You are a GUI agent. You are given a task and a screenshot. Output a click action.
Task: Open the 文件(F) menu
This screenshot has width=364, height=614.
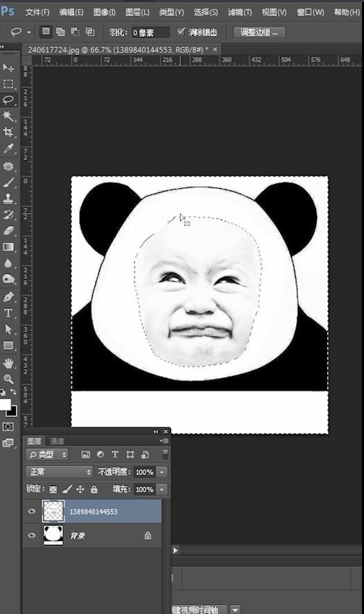(x=37, y=12)
